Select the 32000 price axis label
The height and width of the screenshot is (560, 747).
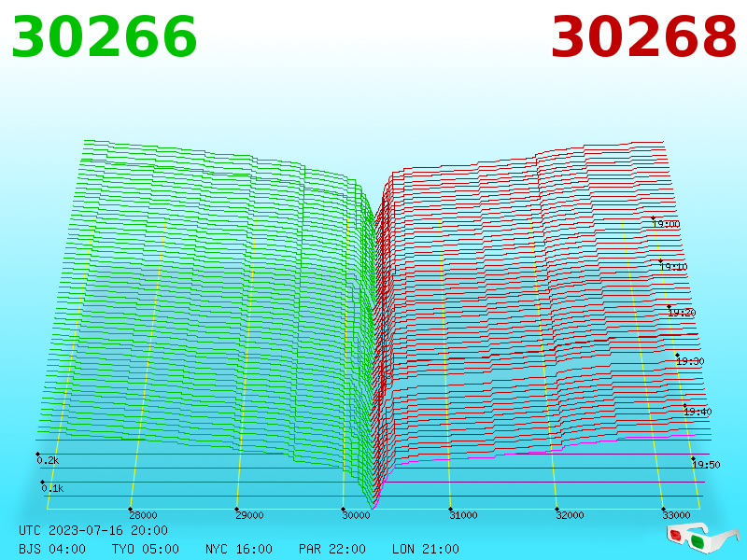point(570,515)
